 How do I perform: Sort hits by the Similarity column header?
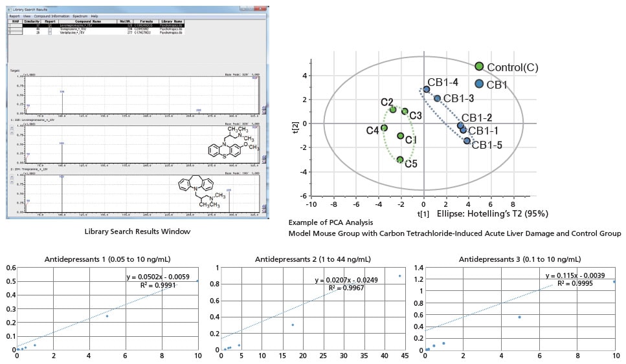pos(32,21)
